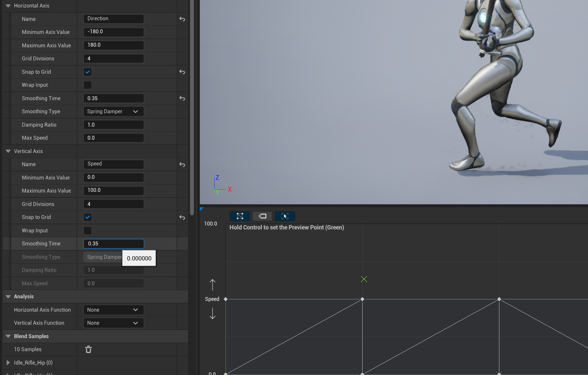Enable Wrap Input for horizontal axis

click(x=87, y=85)
